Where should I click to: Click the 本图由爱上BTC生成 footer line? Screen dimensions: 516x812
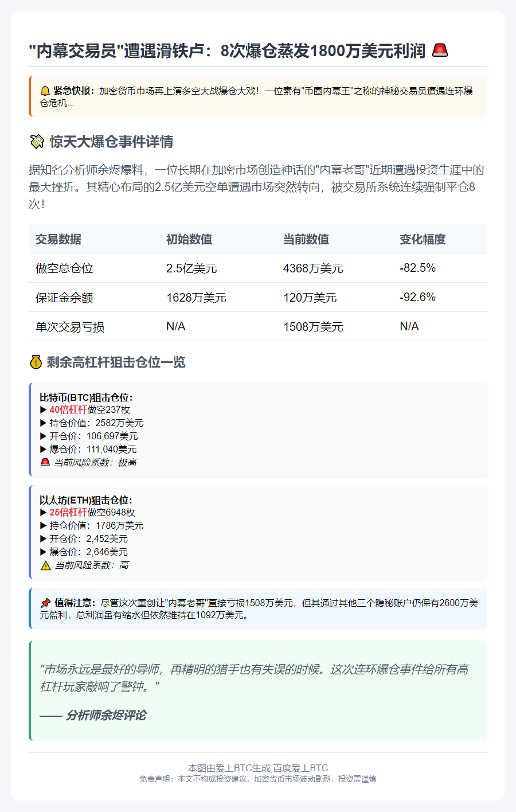pos(258,768)
